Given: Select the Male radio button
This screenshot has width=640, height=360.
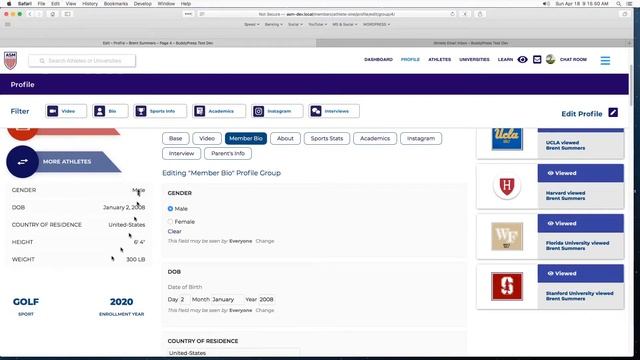Looking at the screenshot, I should [170, 209].
